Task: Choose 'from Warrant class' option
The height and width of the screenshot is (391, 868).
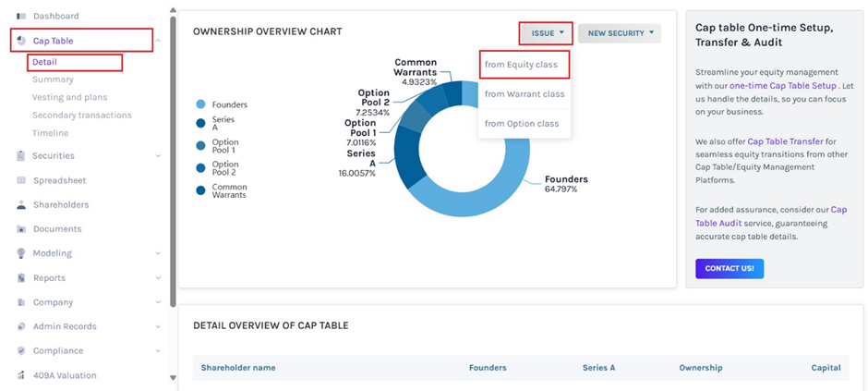Action: 524,94
